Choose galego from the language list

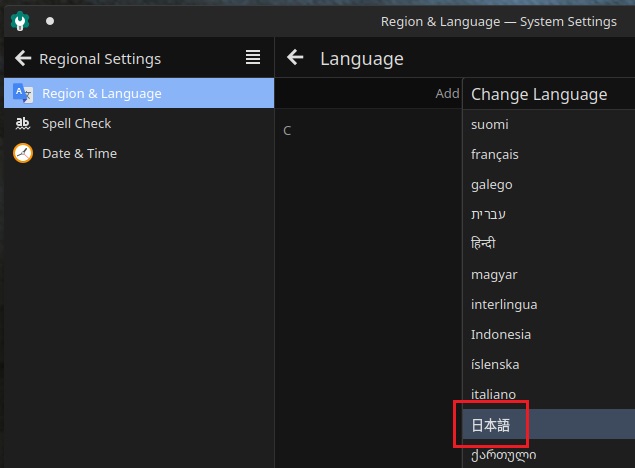(x=549, y=184)
